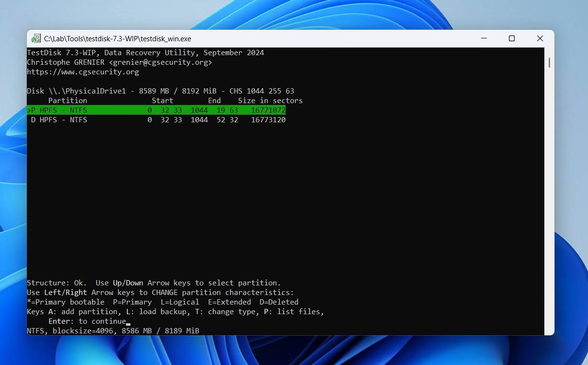The width and height of the screenshot is (588, 365).
Task: Click the NTFS blocksize=4096 status line
Action: (x=113, y=331)
